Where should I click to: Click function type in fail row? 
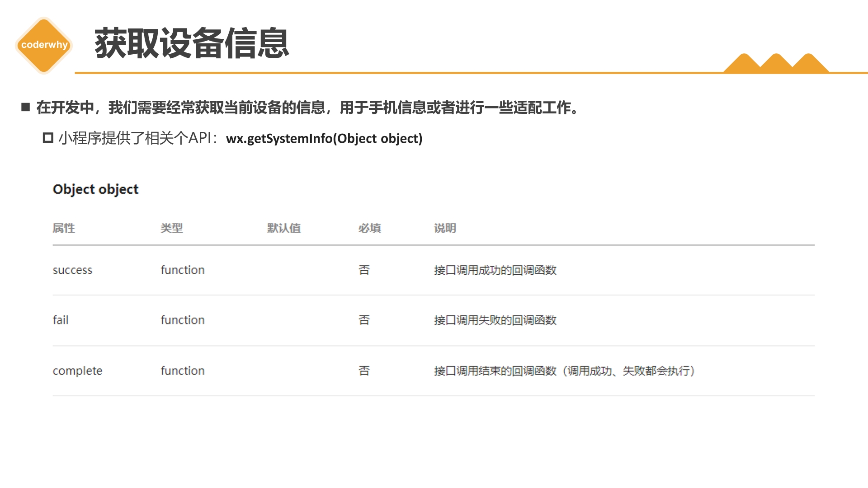[x=183, y=320]
